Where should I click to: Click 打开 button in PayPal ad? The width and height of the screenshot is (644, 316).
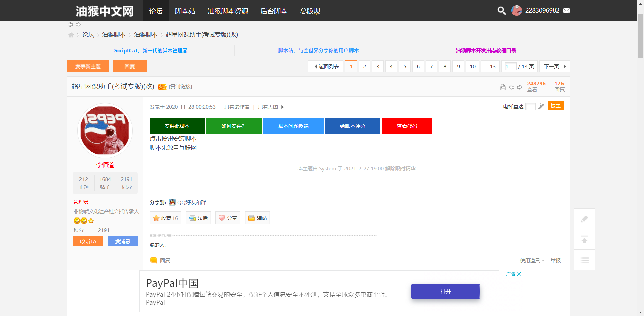(445, 291)
